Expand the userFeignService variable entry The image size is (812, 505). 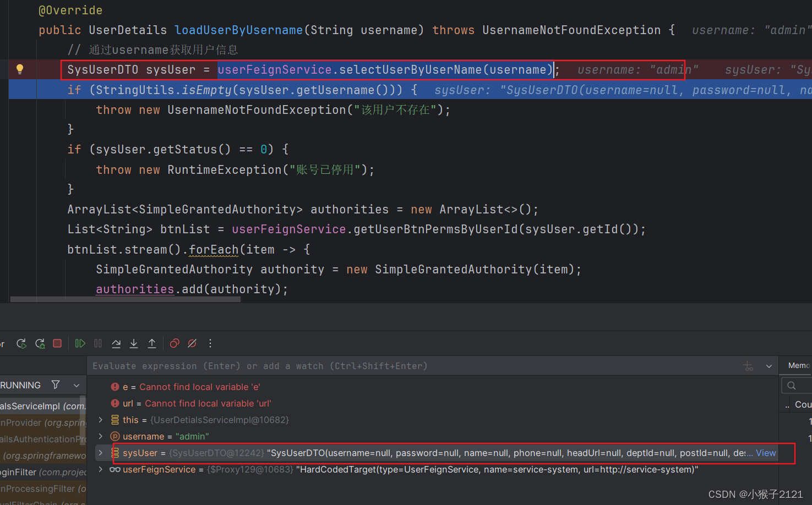click(x=100, y=469)
